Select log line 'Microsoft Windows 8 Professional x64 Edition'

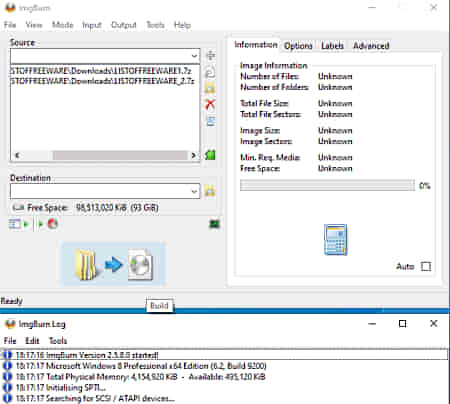tap(225, 366)
